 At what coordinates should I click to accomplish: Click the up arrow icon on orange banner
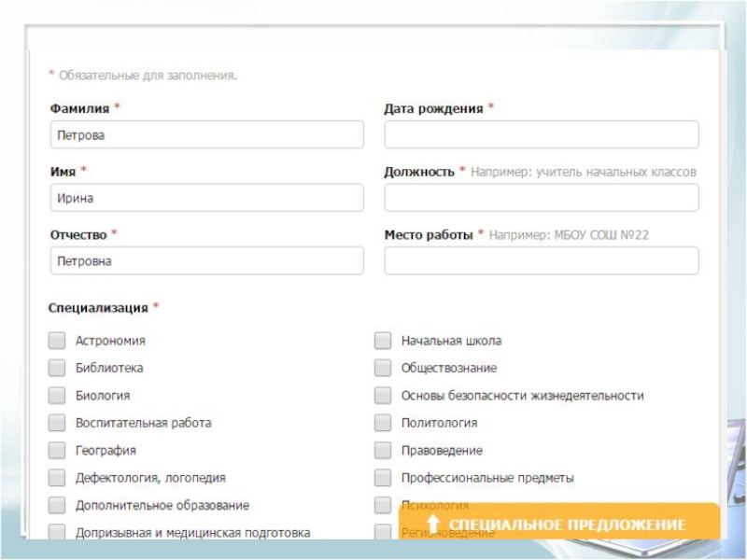(x=432, y=524)
